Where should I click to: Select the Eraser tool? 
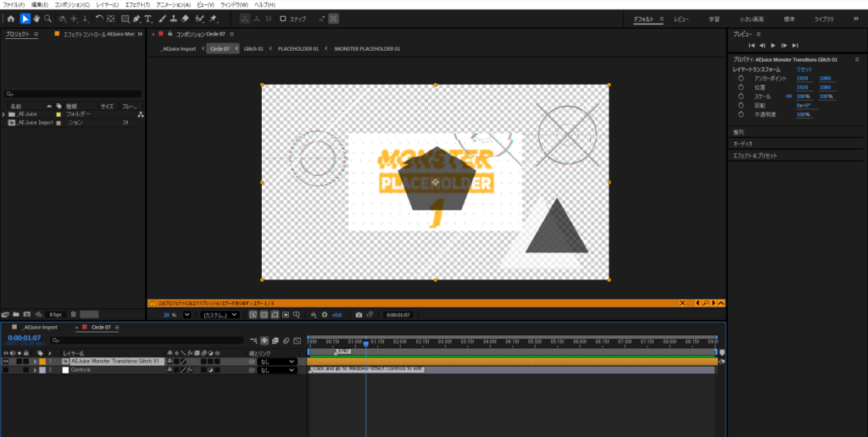coord(185,19)
